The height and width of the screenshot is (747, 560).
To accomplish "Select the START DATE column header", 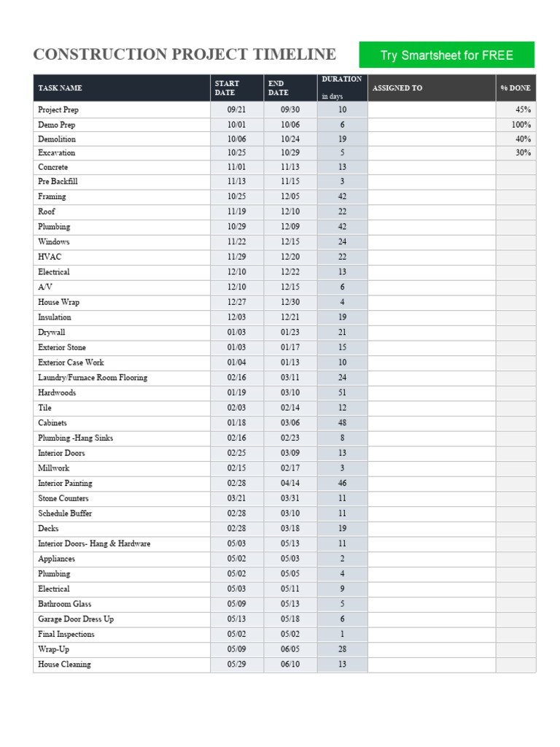I will [237, 88].
